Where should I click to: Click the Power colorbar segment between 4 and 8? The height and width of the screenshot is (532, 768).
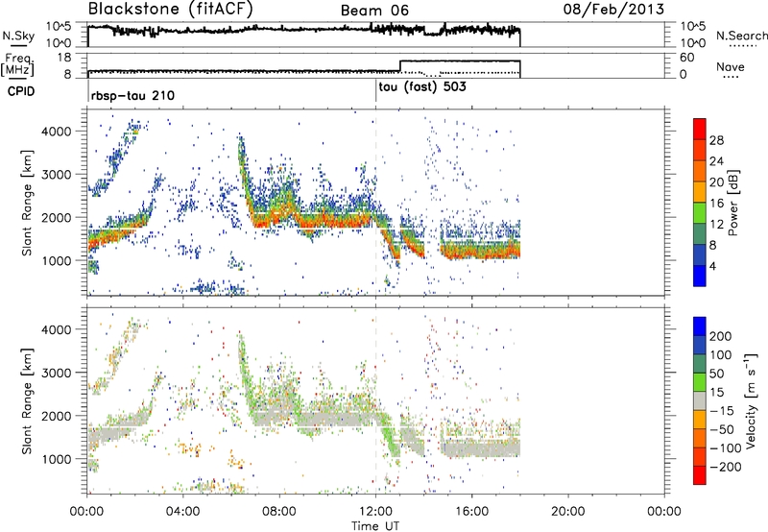click(700, 254)
